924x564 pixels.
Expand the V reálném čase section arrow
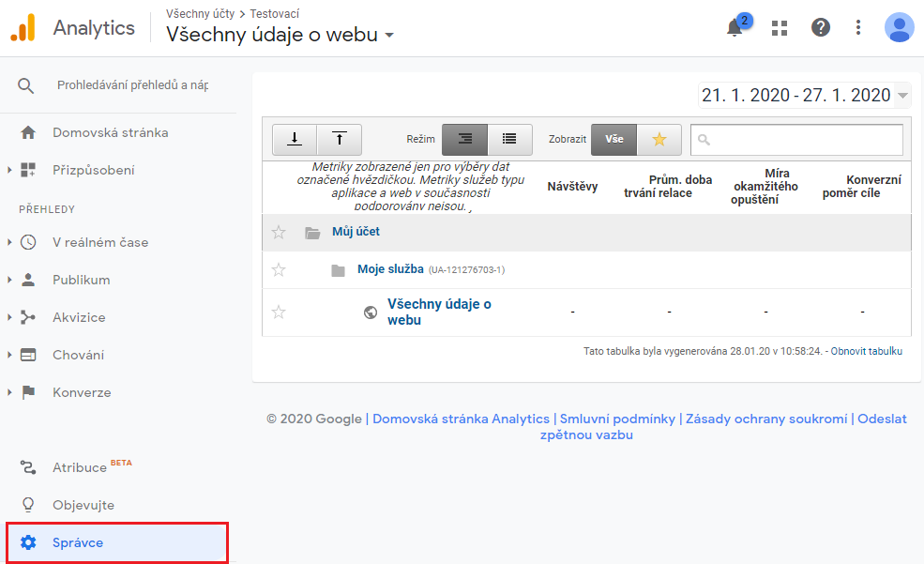[9, 242]
